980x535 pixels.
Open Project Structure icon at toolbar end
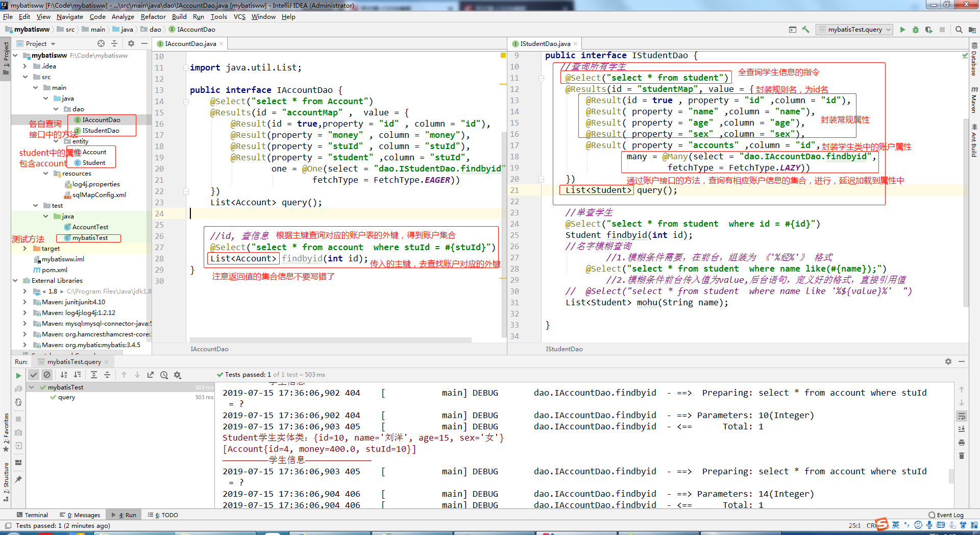[x=971, y=30]
